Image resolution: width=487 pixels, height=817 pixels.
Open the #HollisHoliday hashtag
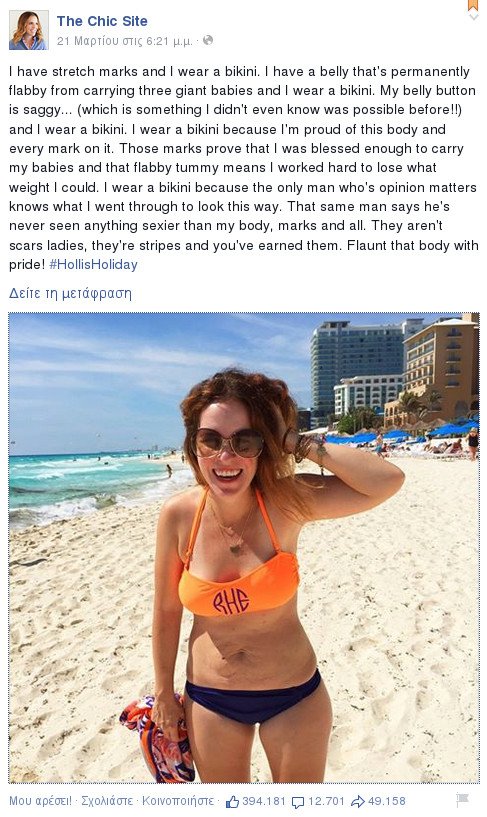[93, 264]
